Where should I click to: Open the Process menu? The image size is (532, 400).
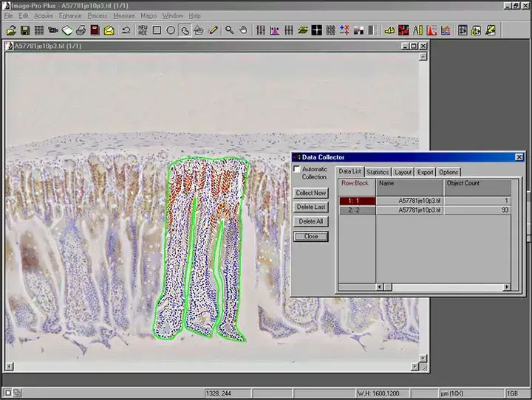[x=97, y=15]
